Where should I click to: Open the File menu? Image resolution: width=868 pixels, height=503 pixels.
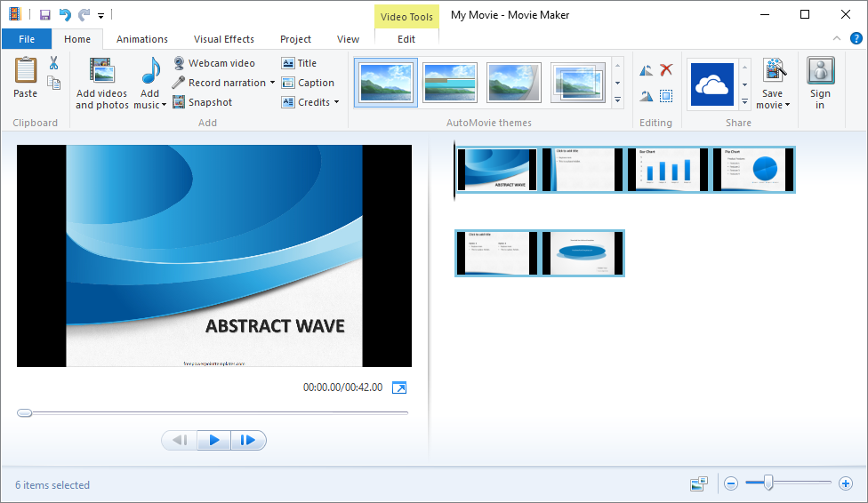(27, 39)
